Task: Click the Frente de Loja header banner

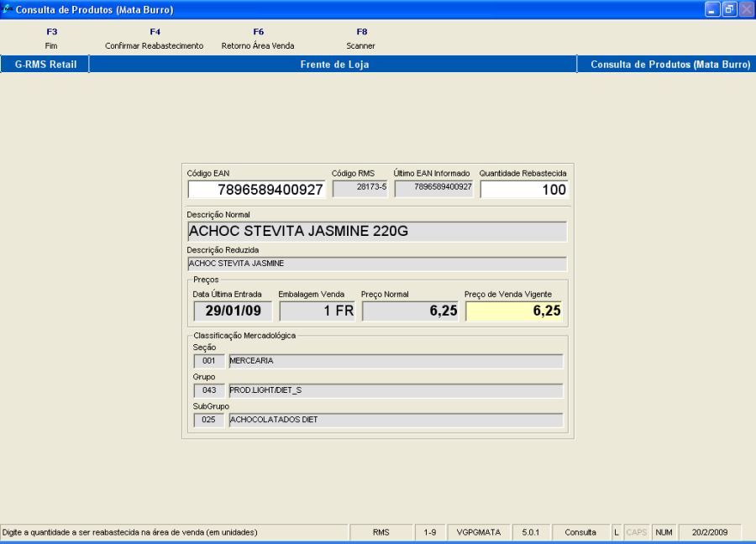Action: [x=333, y=64]
